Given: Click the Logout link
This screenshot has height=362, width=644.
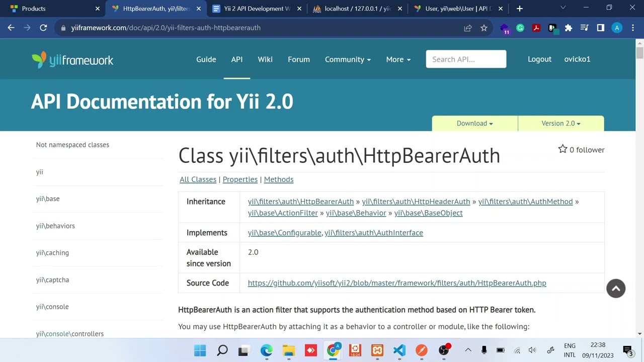Looking at the screenshot, I should [x=539, y=59].
